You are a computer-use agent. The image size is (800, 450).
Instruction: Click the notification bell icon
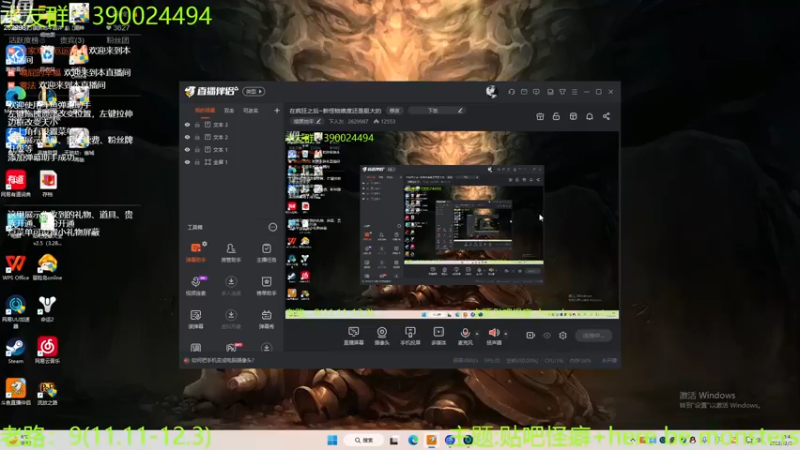click(589, 116)
